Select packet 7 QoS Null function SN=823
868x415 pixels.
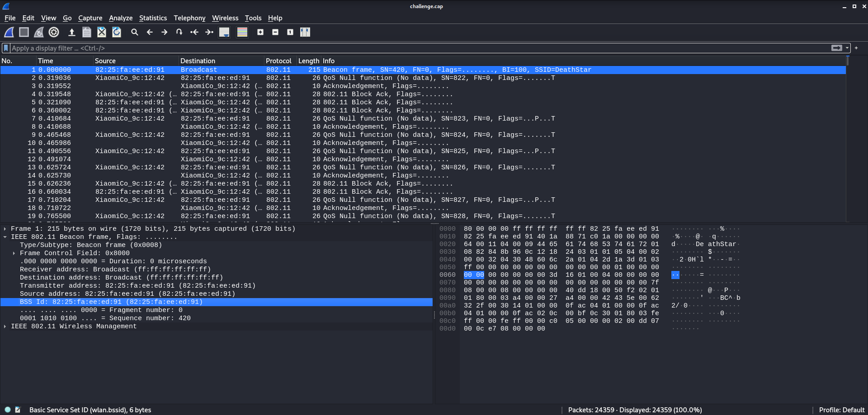click(x=423, y=119)
